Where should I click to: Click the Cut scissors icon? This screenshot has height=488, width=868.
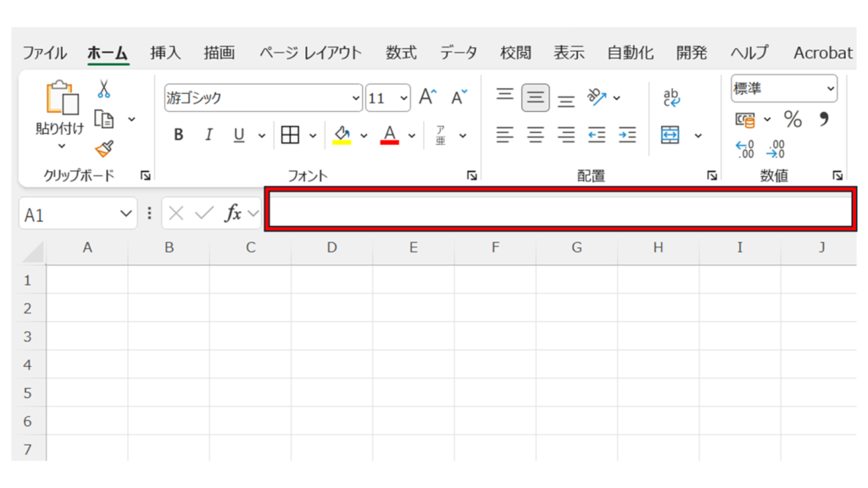point(103,89)
